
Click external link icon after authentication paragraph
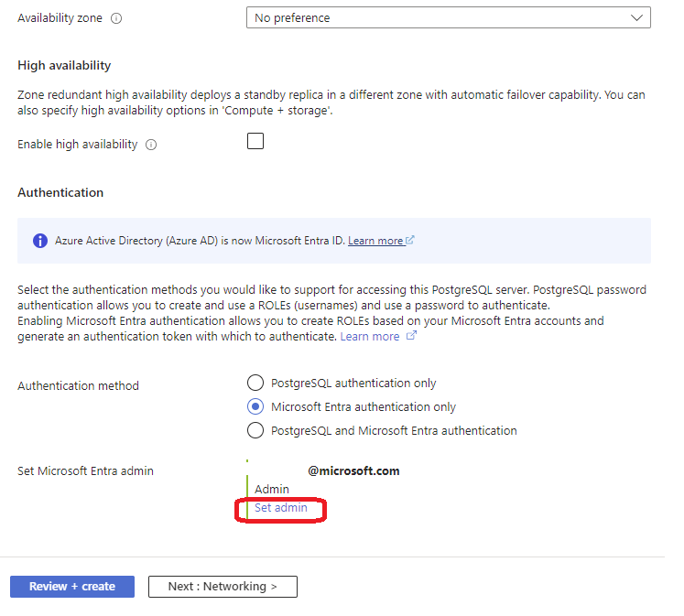click(x=411, y=336)
